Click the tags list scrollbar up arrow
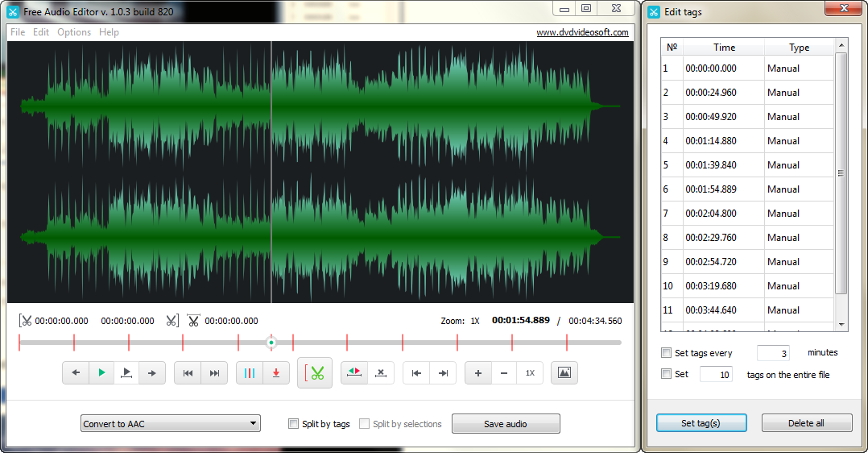This screenshot has height=453, width=868. pyautogui.click(x=841, y=44)
